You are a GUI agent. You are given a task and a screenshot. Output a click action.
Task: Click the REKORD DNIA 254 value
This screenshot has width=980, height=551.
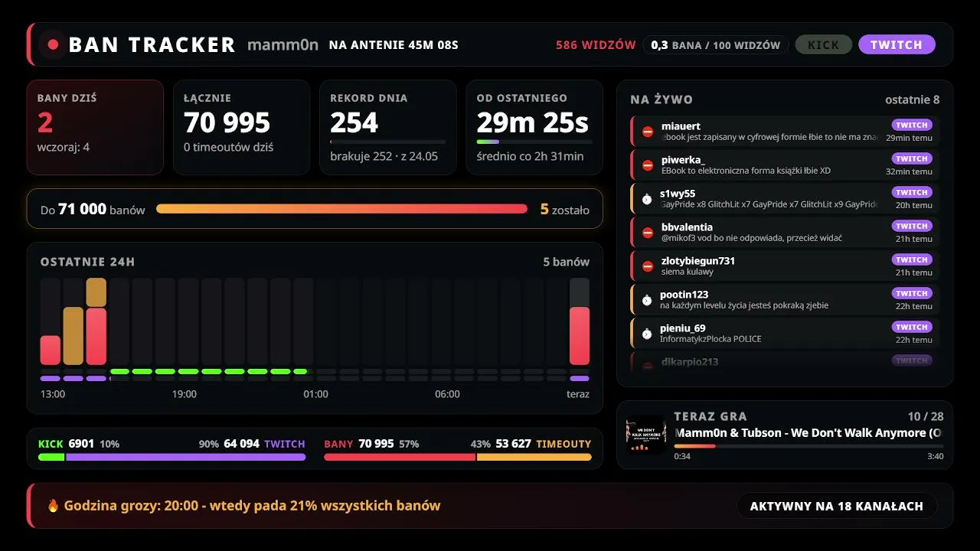(354, 122)
